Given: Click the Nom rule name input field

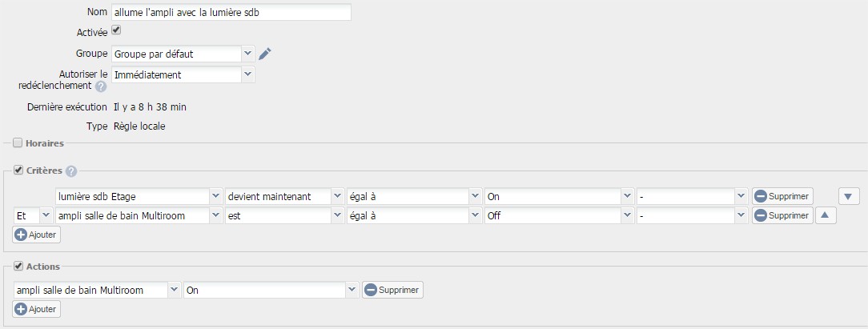Looking at the screenshot, I should 231,13.
